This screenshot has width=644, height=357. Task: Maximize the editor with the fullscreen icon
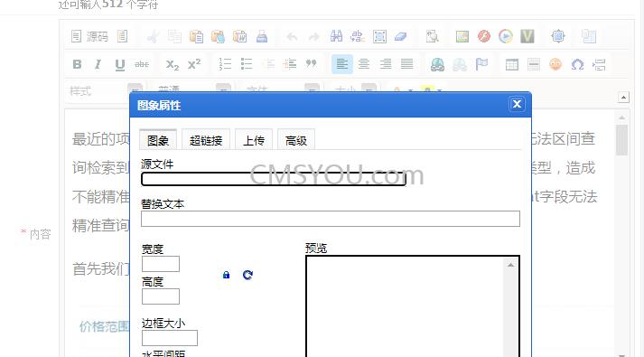tap(558, 36)
